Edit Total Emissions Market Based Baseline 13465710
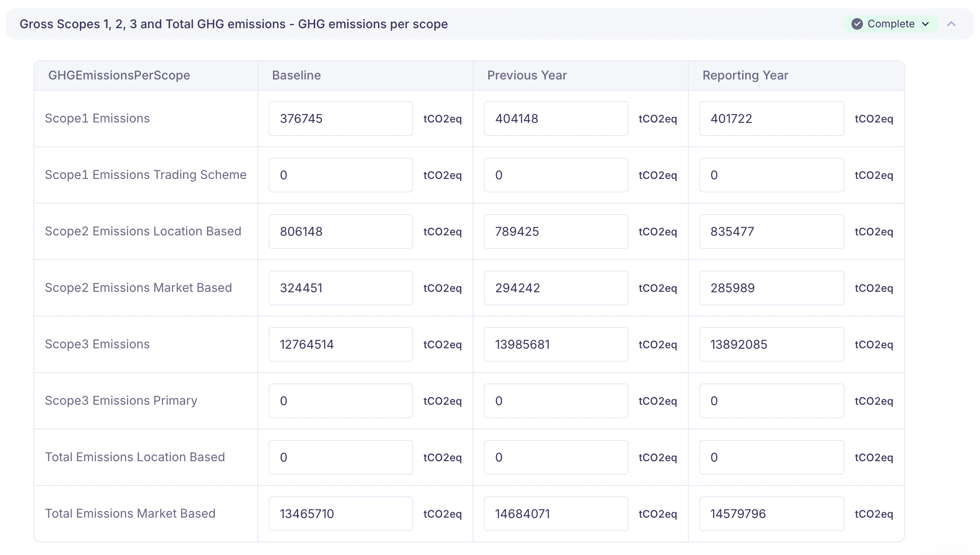 pyautogui.click(x=340, y=514)
